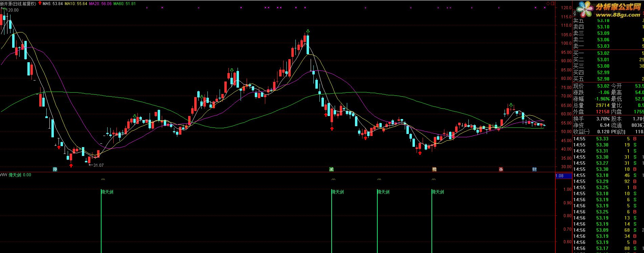Click the red rectangle panel icon at top right
The width and height of the screenshot is (644, 253).
[x=553, y=3]
